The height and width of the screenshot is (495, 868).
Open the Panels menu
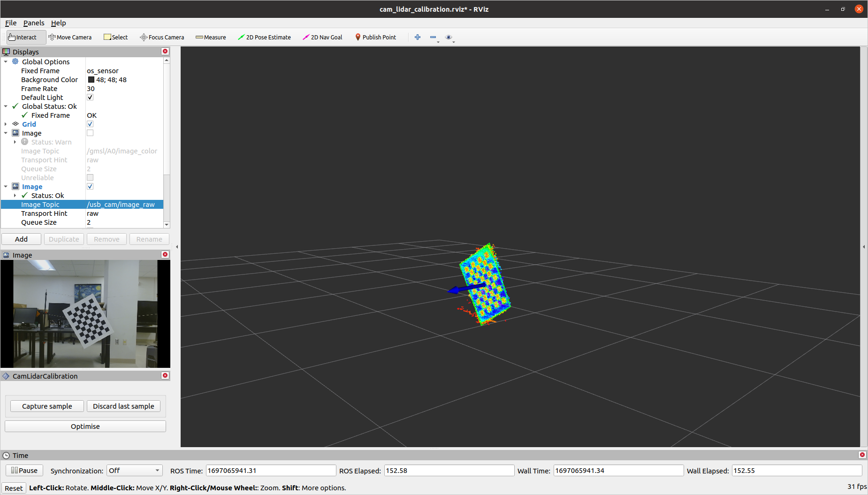(x=33, y=23)
